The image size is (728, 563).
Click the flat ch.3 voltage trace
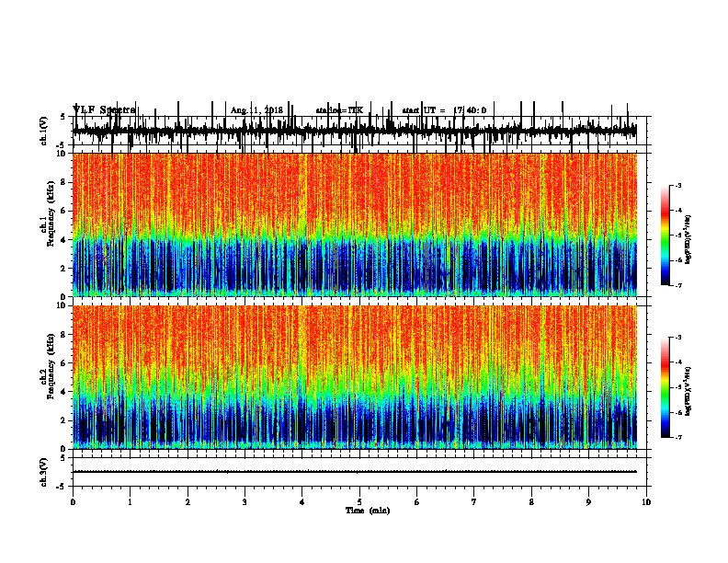point(355,472)
